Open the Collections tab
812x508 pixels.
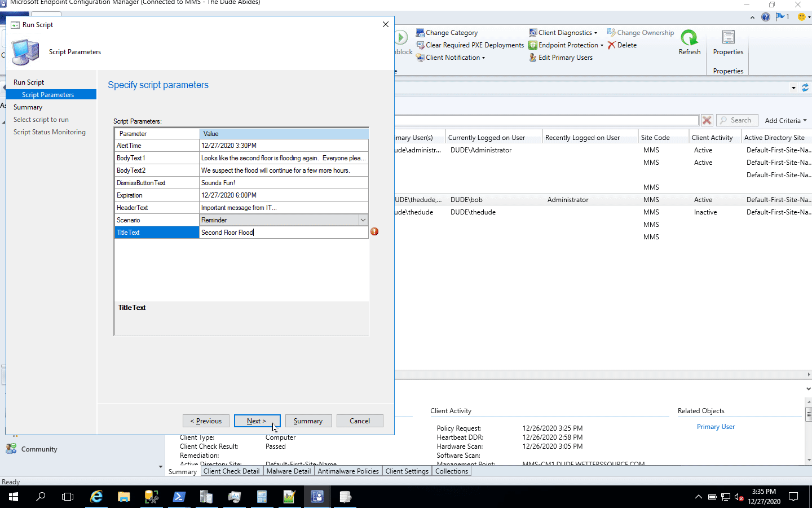tap(452, 471)
